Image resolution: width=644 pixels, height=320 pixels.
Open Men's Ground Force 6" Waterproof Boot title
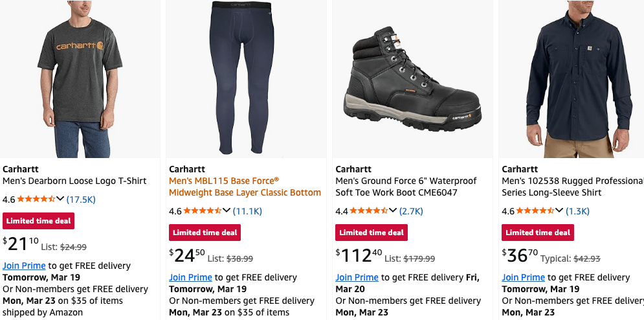point(406,187)
